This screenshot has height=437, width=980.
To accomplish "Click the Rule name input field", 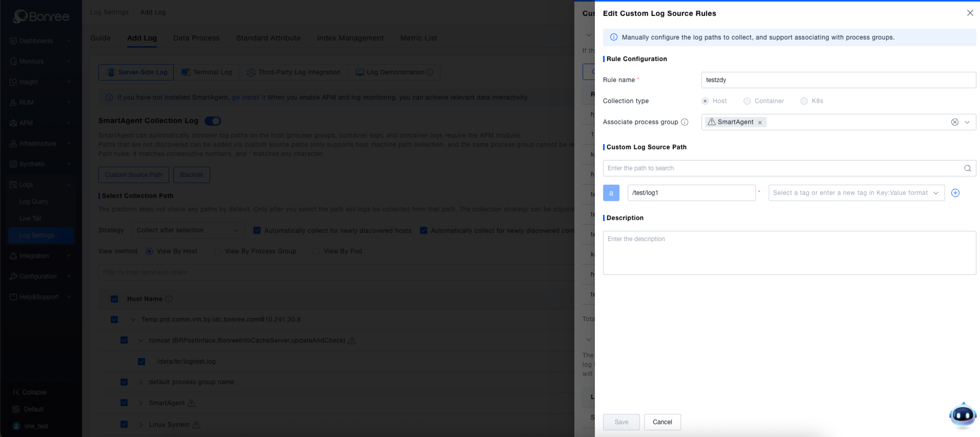I will click(838, 80).
